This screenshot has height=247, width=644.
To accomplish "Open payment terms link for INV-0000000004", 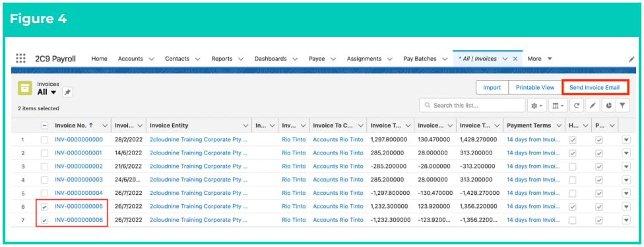I will pos(533,193).
